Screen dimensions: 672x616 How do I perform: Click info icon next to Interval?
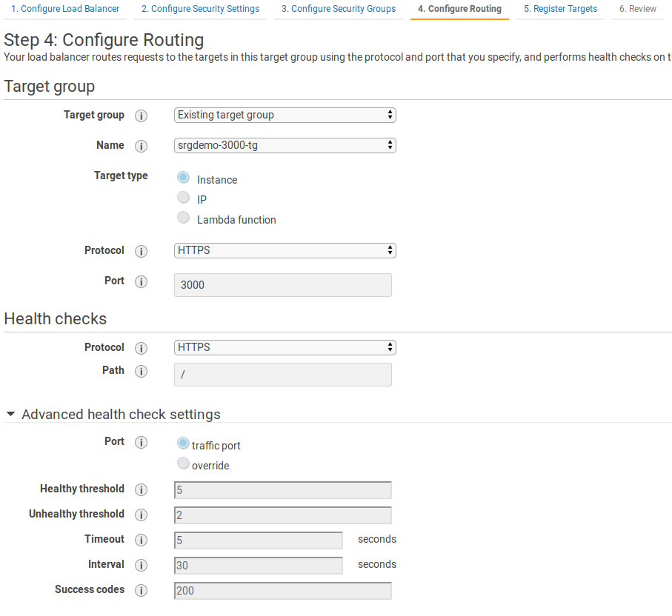[x=141, y=565]
